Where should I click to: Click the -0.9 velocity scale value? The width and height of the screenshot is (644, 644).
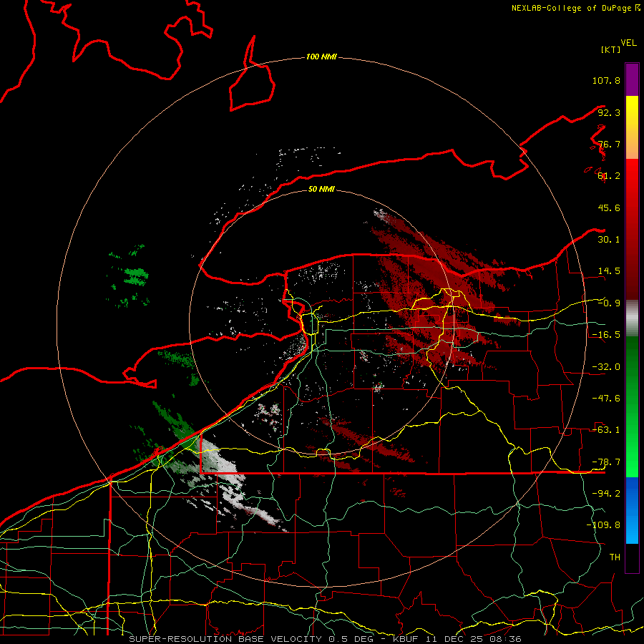click(x=609, y=303)
